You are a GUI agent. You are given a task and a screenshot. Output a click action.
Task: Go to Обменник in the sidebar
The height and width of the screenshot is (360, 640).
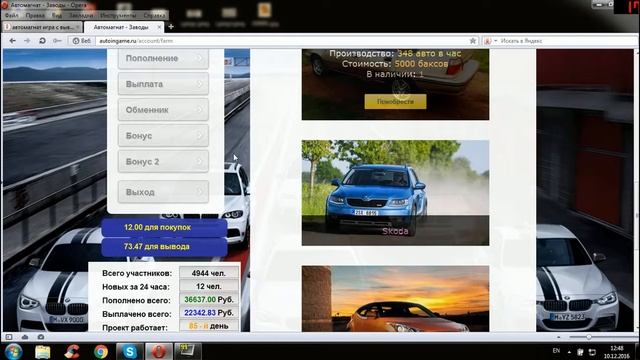click(x=163, y=109)
